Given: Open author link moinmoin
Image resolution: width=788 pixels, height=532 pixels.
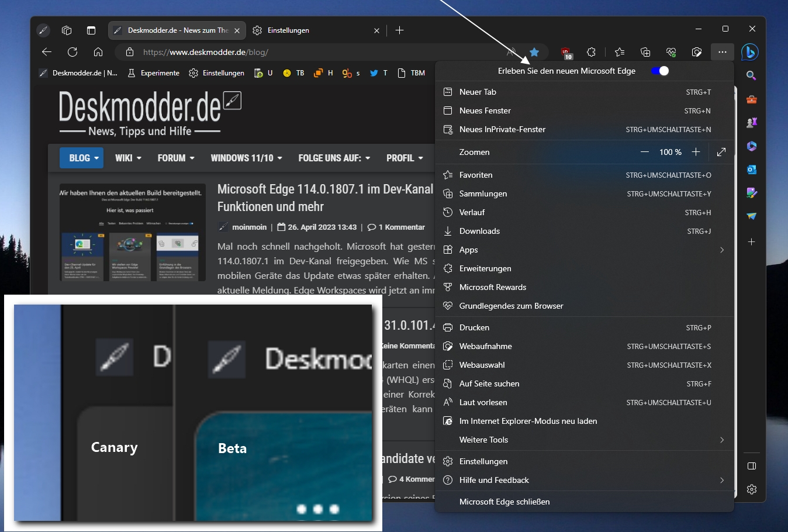Looking at the screenshot, I should (x=249, y=227).
